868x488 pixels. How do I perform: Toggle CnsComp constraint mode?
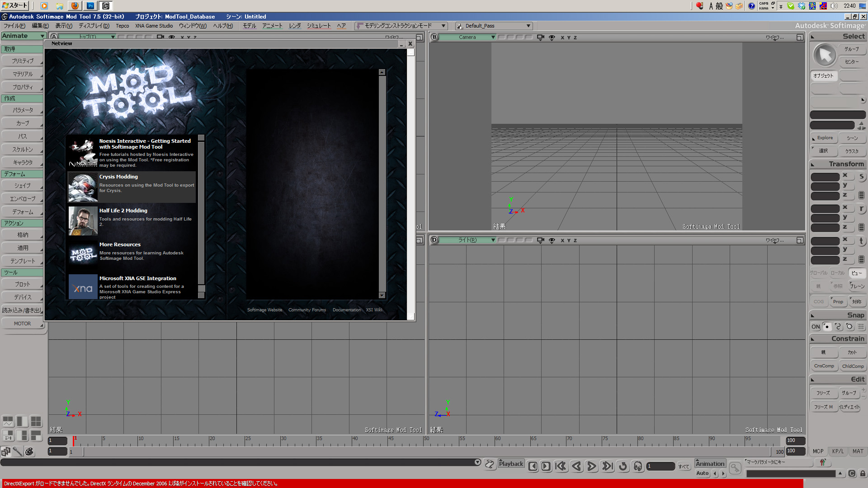click(x=824, y=366)
